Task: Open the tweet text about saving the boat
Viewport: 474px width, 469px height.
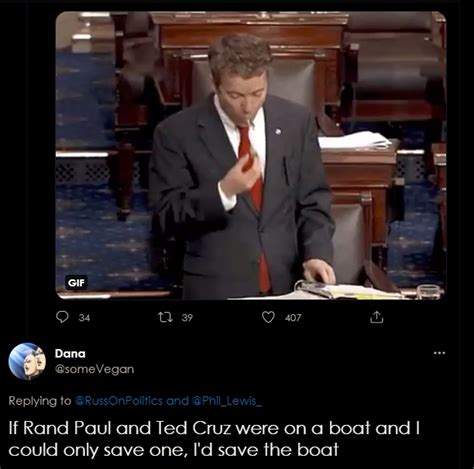Action: click(214, 439)
